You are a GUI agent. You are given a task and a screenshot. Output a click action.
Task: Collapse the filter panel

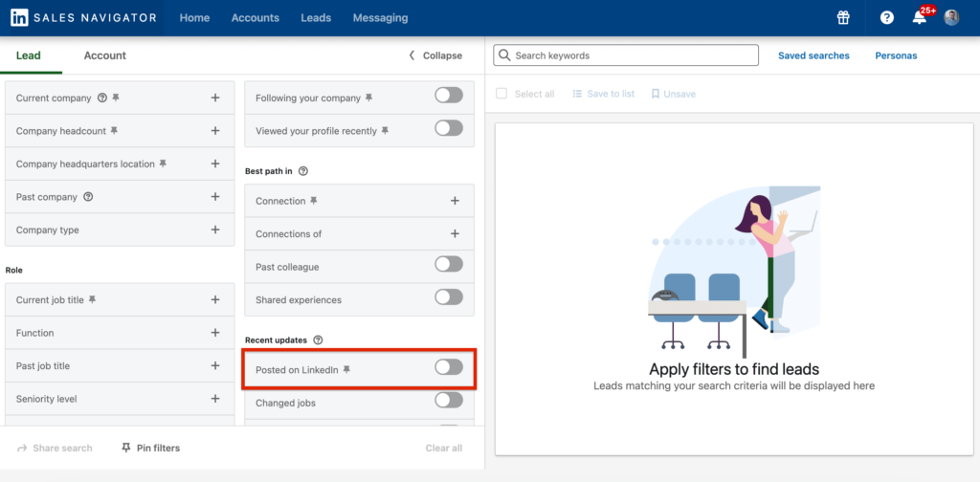coord(435,55)
